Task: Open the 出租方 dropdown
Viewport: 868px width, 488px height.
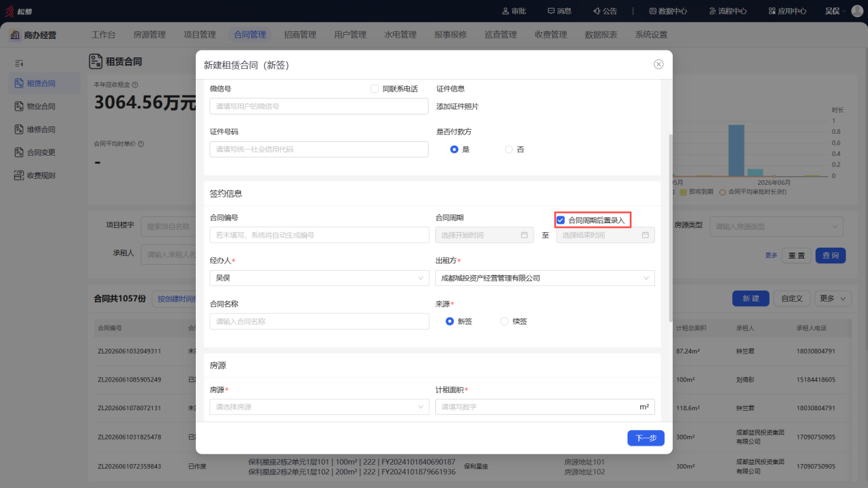Action: point(545,278)
